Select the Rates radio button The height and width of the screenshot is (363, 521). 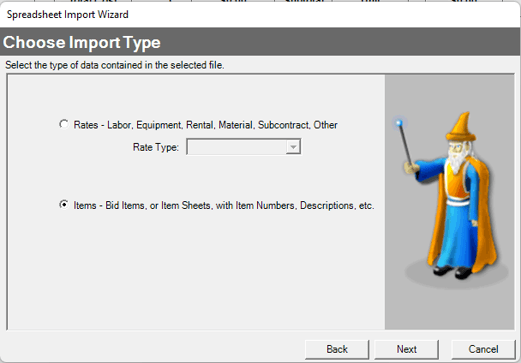point(64,124)
